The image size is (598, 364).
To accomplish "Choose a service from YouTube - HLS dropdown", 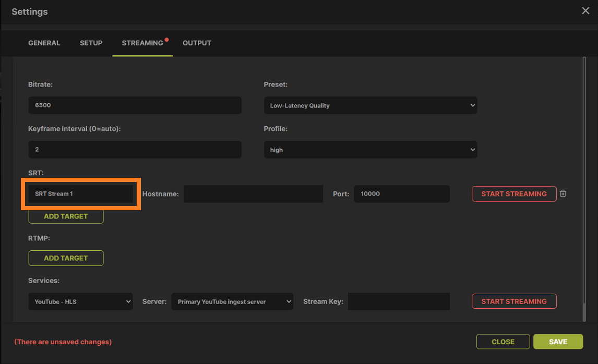I will (80, 301).
